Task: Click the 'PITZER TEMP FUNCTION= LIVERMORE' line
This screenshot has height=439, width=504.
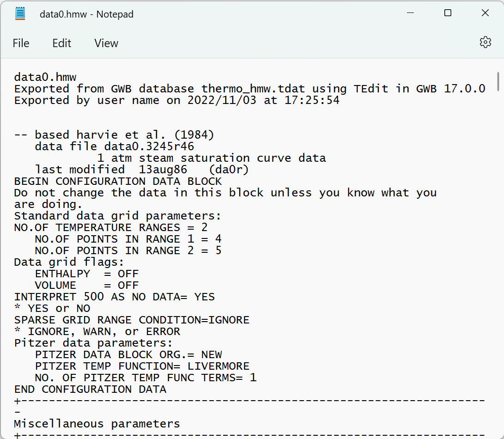Action: [142, 366]
